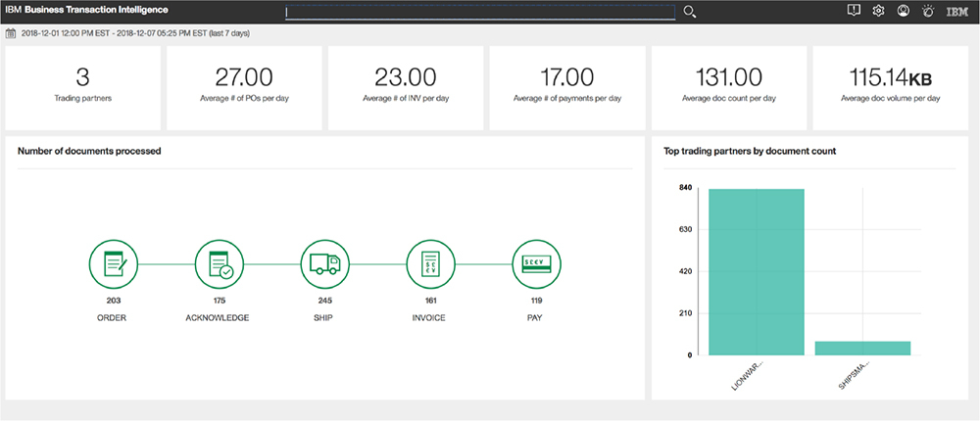
Task: Click the ACKNOWLEDGE label
Action: (x=218, y=318)
